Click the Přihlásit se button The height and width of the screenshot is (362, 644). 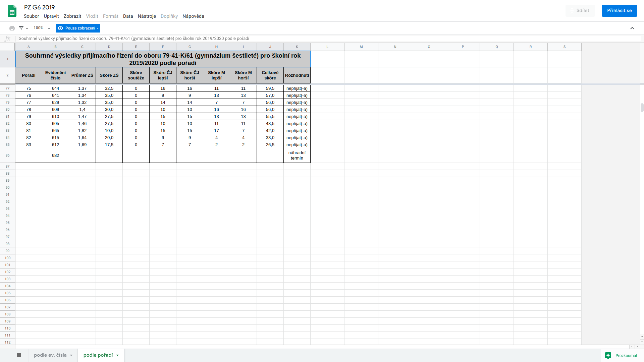pyautogui.click(x=619, y=11)
